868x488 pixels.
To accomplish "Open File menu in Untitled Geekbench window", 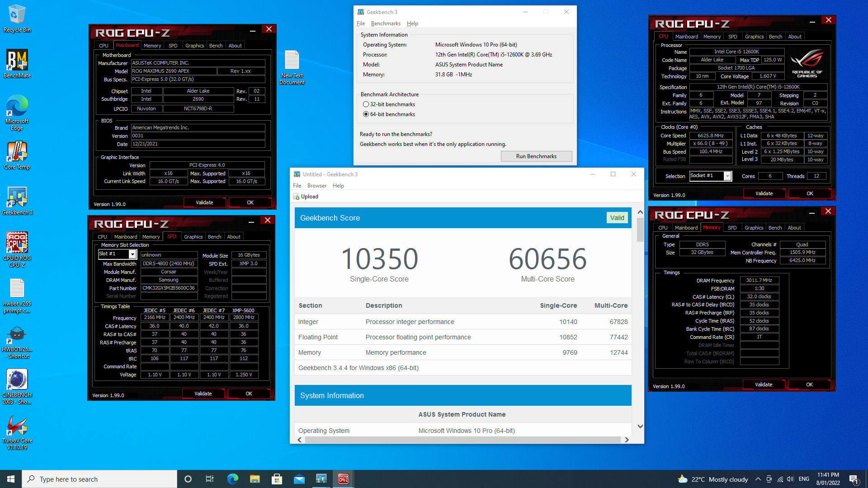I will coord(297,186).
